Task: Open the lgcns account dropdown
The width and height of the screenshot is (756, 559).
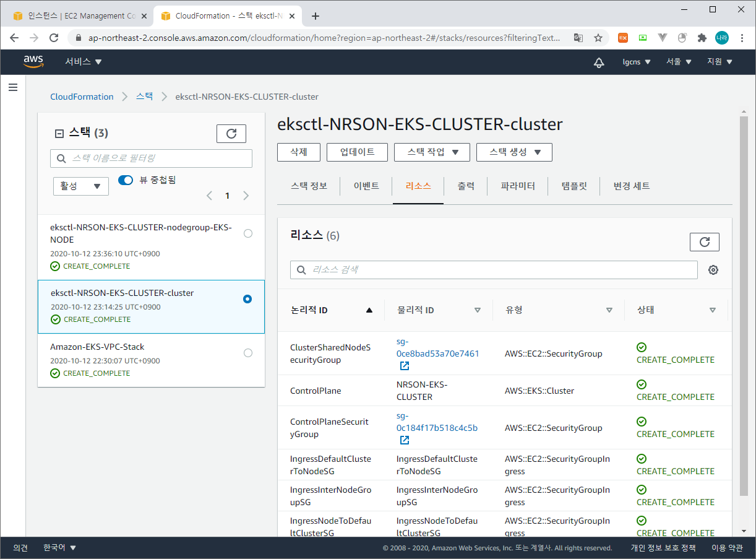Action: pos(637,62)
